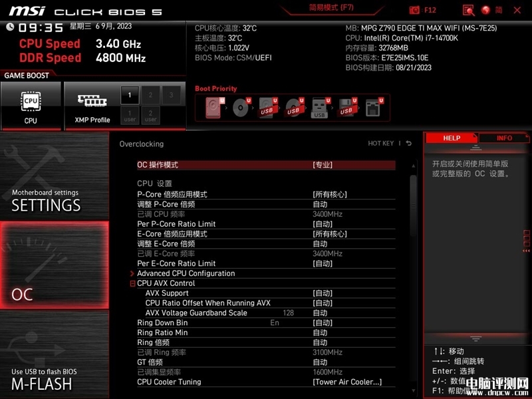The image size is (532, 399).
Task: Select XMP profile 2
Action: [x=150, y=95]
